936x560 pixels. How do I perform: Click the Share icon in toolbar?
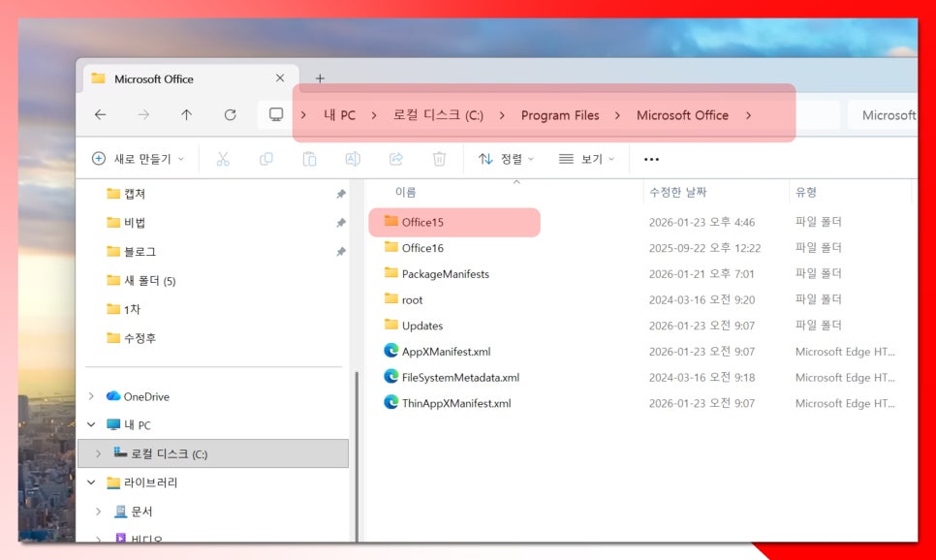point(395,159)
